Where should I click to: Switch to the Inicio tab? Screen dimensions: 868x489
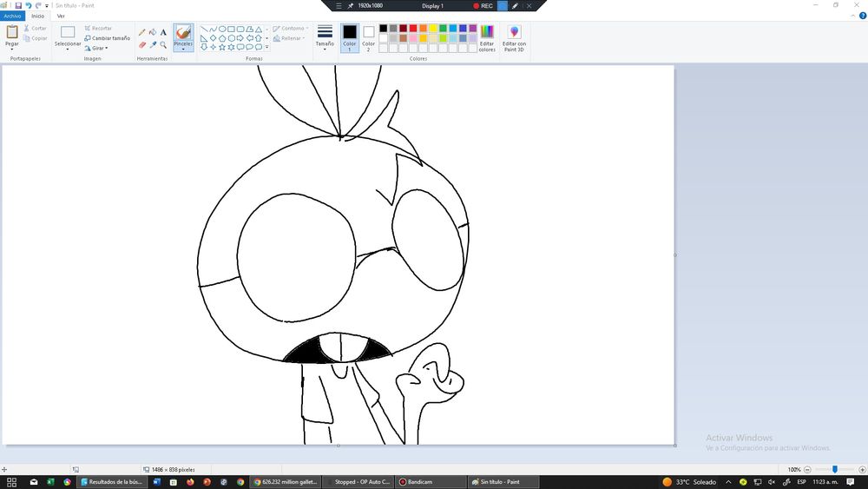click(37, 16)
